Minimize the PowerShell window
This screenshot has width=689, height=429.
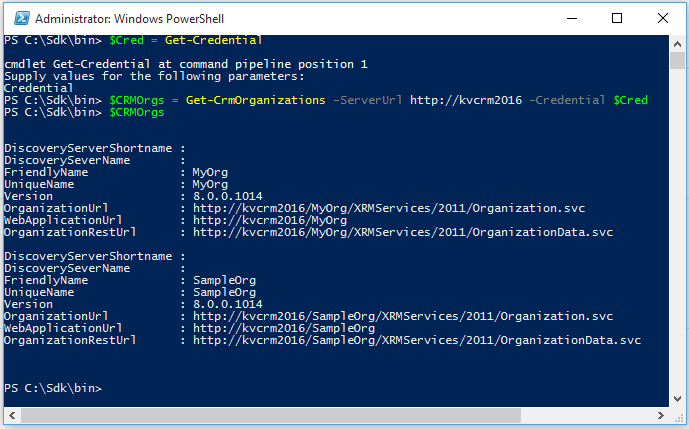coord(570,18)
